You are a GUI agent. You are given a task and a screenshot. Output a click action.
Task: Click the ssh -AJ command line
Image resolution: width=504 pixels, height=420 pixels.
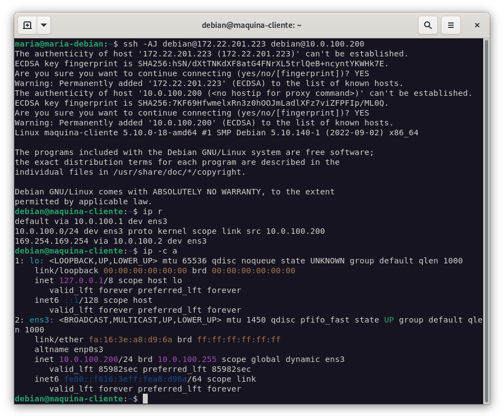tap(244, 44)
